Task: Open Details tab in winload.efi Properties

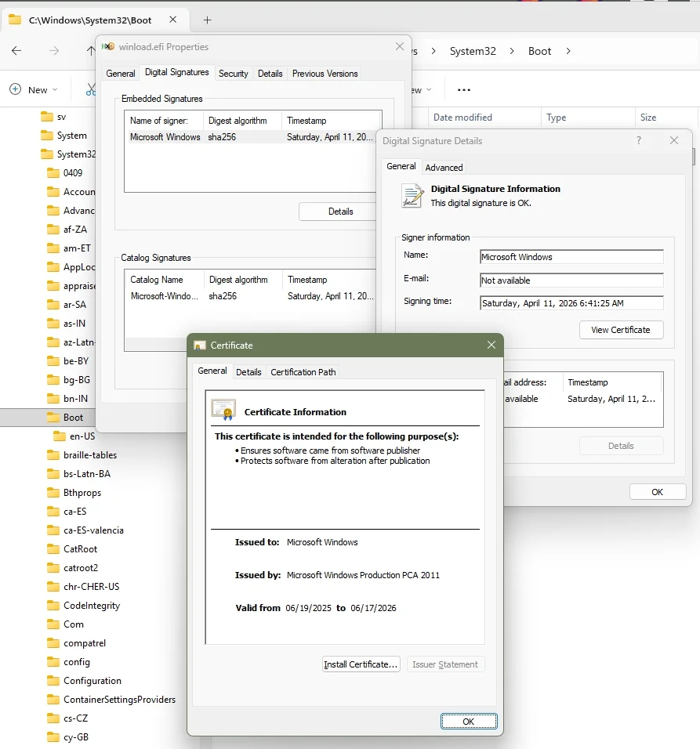Action: tap(270, 74)
